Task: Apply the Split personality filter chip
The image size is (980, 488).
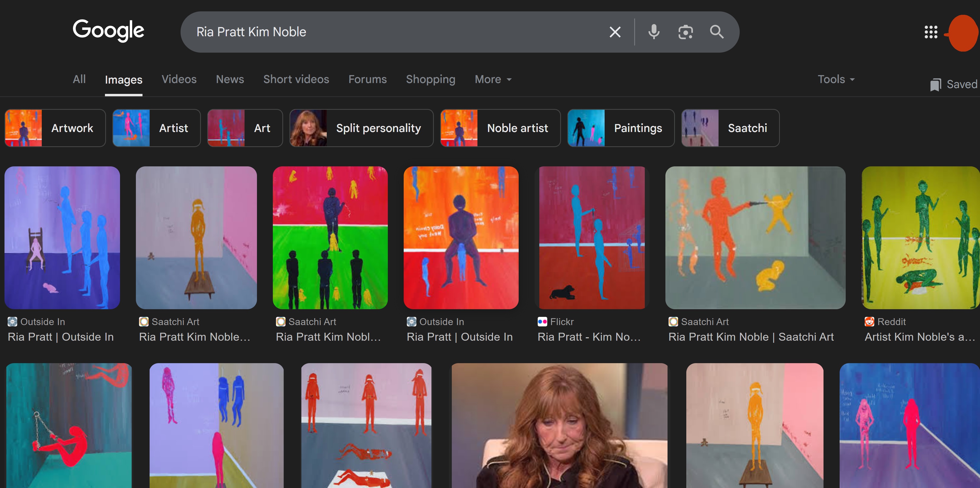Action: (x=361, y=128)
